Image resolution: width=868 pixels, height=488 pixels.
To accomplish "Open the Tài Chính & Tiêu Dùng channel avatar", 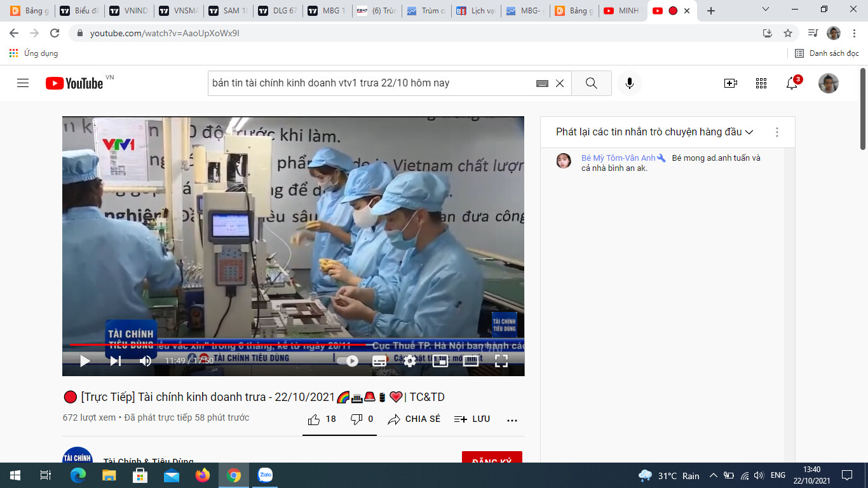I will (x=78, y=456).
